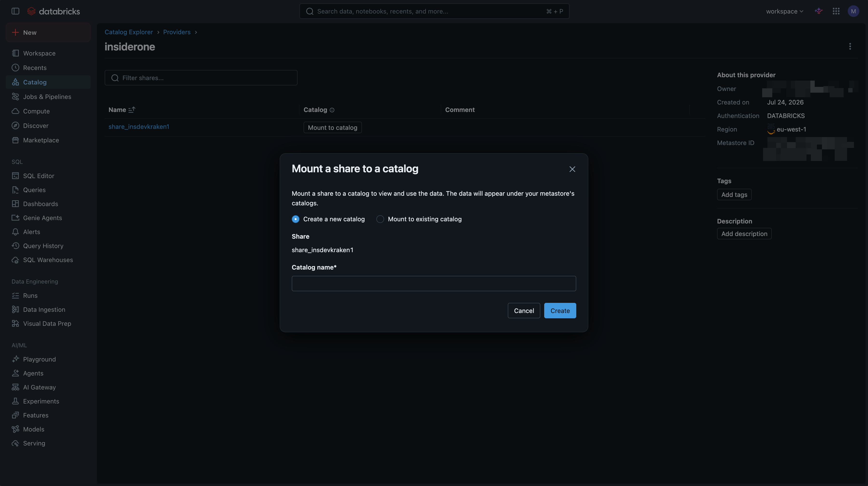868x486 pixels.
Task: Open Workspace in the sidebar
Action: pos(48,53)
